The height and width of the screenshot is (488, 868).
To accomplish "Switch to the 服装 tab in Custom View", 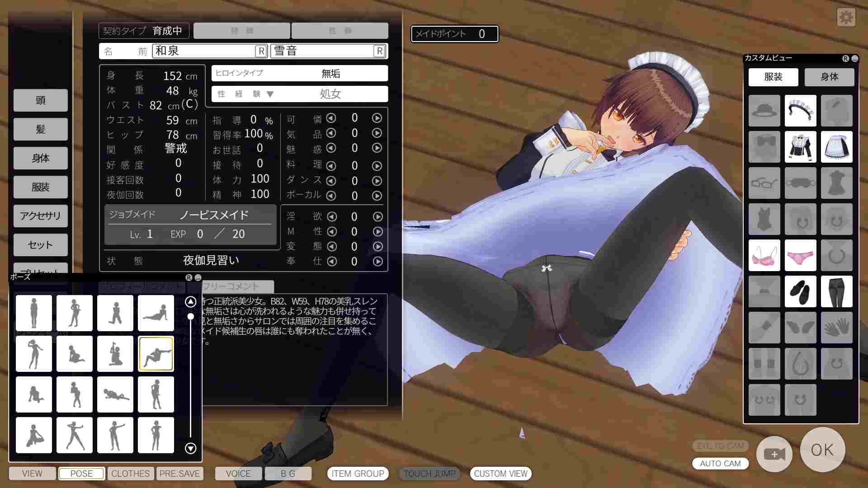I will tap(773, 77).
